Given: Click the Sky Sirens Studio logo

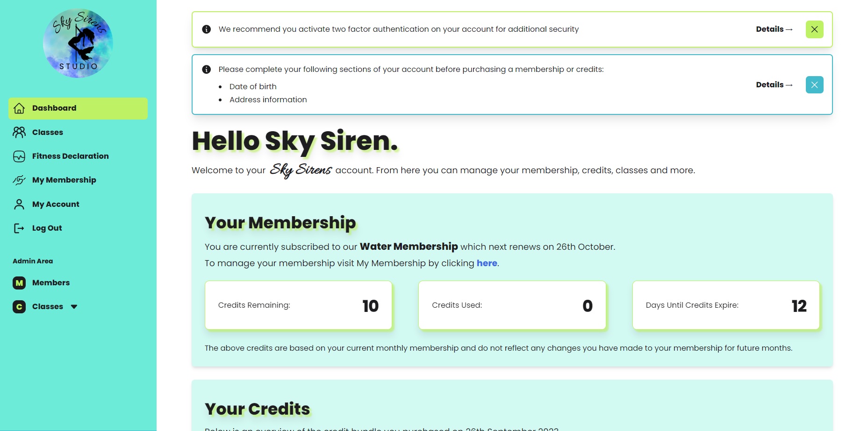Looking at the screenshot, I should pyautogui.click(x=77, y=43).
